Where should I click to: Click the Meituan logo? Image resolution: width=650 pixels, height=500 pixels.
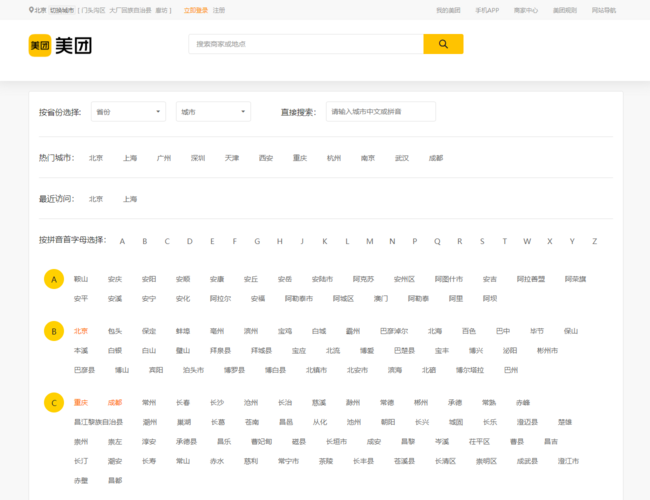coord(59,45)
